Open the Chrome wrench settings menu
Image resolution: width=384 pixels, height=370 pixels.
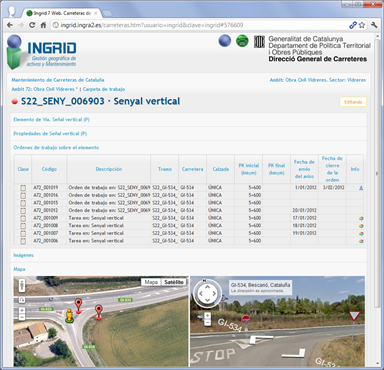[374, 25]
